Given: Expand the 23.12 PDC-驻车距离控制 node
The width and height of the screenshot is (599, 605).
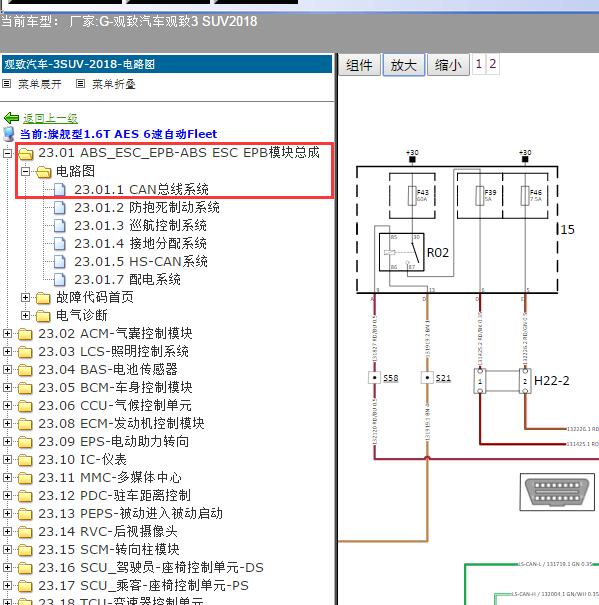Looking at the screenshot, I should tap(7, 495).
